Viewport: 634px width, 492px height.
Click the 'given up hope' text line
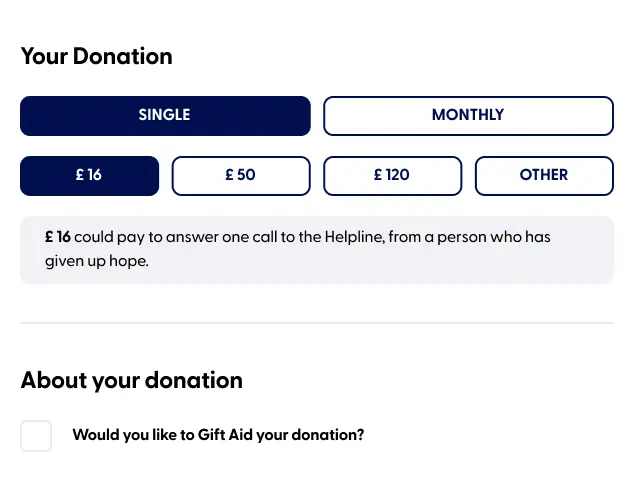(96, 262)
